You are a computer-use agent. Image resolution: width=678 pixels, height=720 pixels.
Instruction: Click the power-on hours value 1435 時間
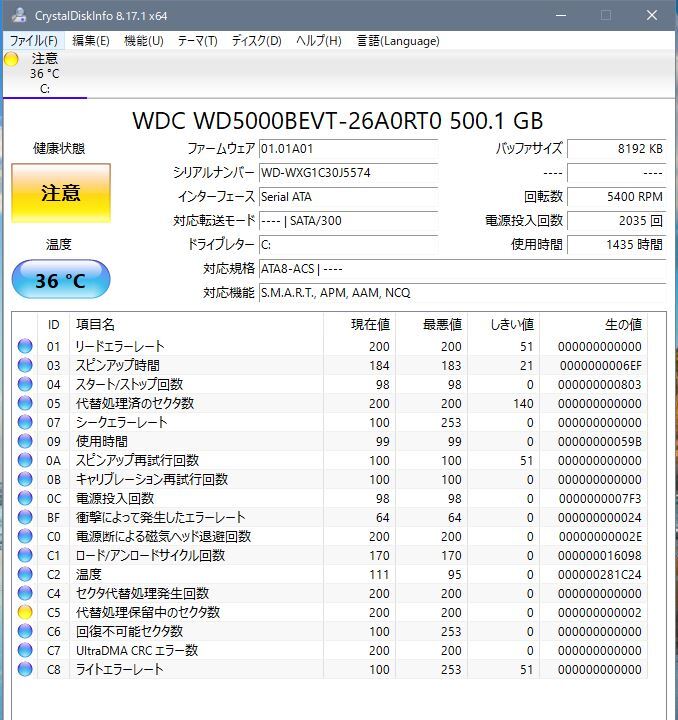coord(616,245)
